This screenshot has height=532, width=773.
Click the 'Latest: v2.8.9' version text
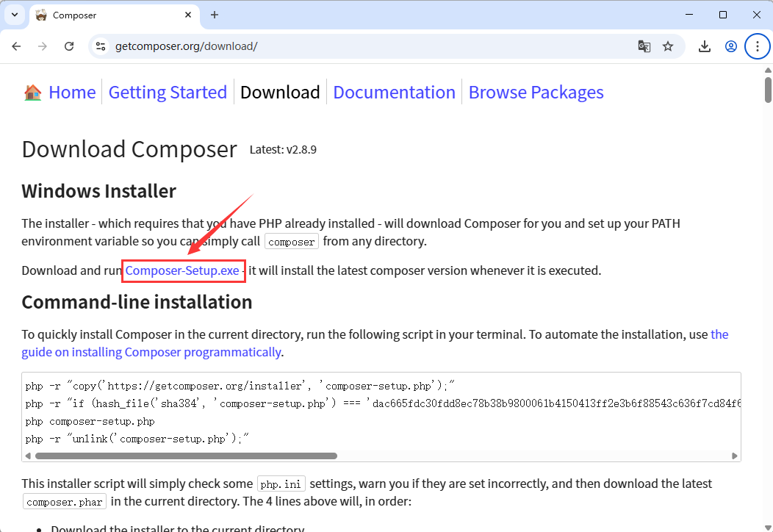tap(283, 150)
